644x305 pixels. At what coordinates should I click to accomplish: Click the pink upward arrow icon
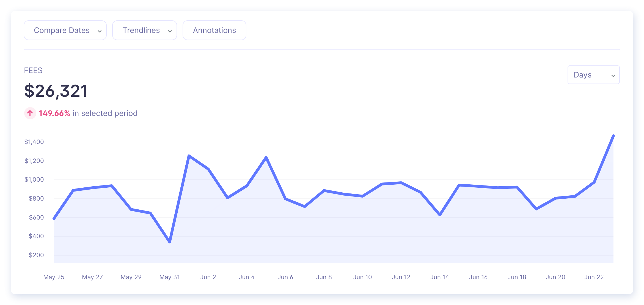coord(30,113)
